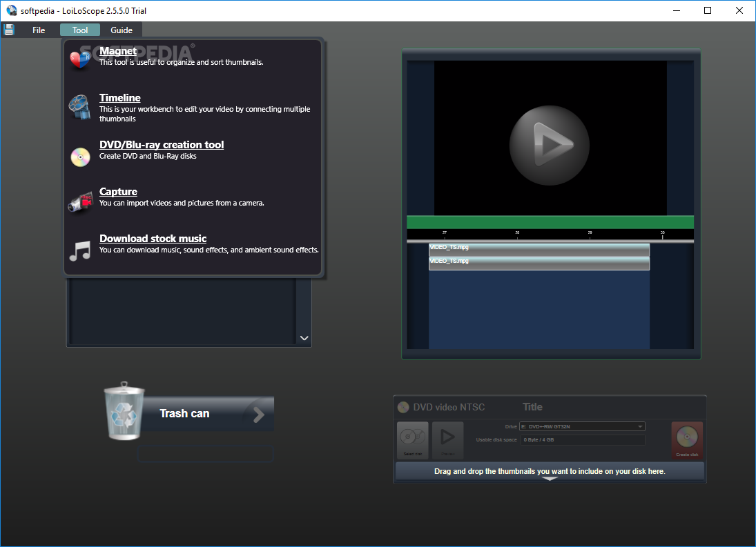Open DVD/Blu-ray creation tool link
Screen dimensions: 756x547
[x=162, y=144]
